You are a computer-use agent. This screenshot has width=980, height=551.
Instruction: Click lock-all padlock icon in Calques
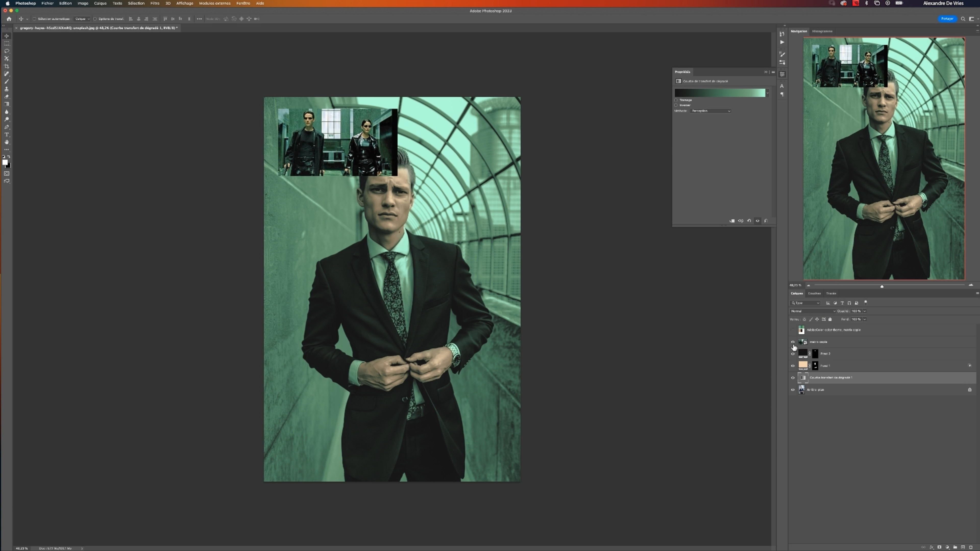point(830,319)
